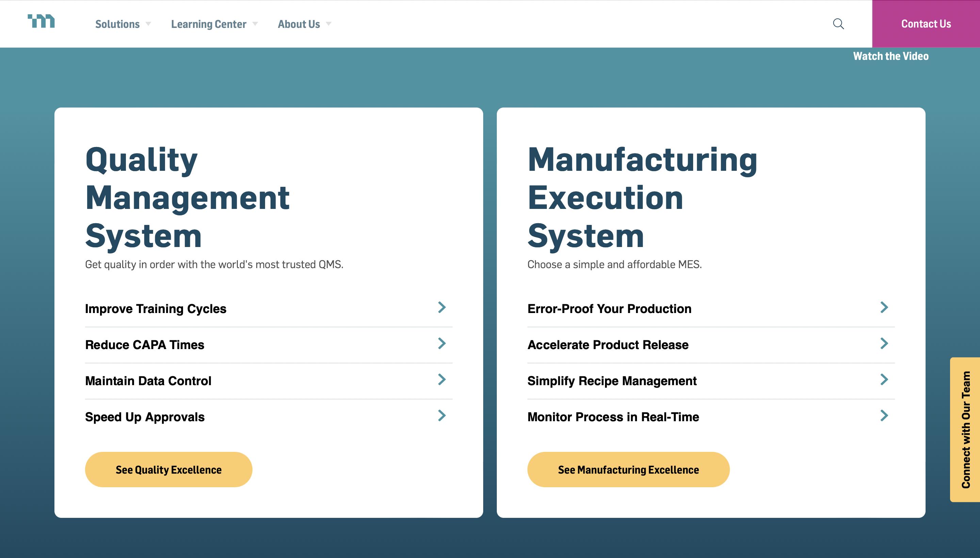Click chevron arrow beside Reduce CAPA Times
The height and width of the screenshot is (558, 980).
pos(442,343)
